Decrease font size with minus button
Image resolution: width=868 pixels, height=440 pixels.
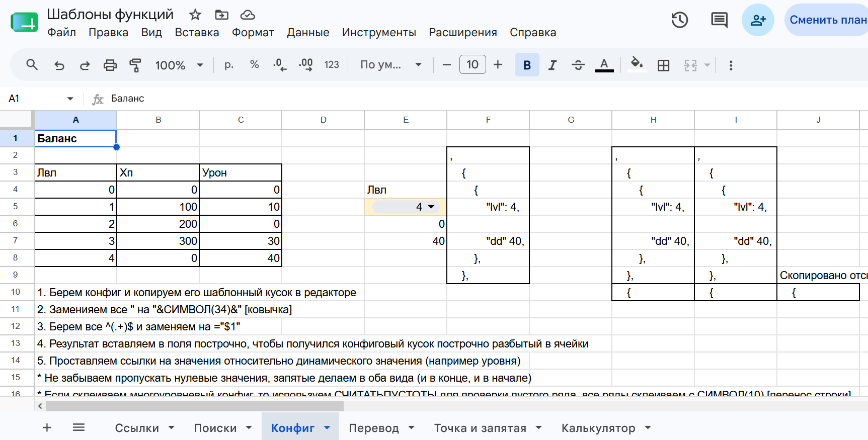click(446, 65)
